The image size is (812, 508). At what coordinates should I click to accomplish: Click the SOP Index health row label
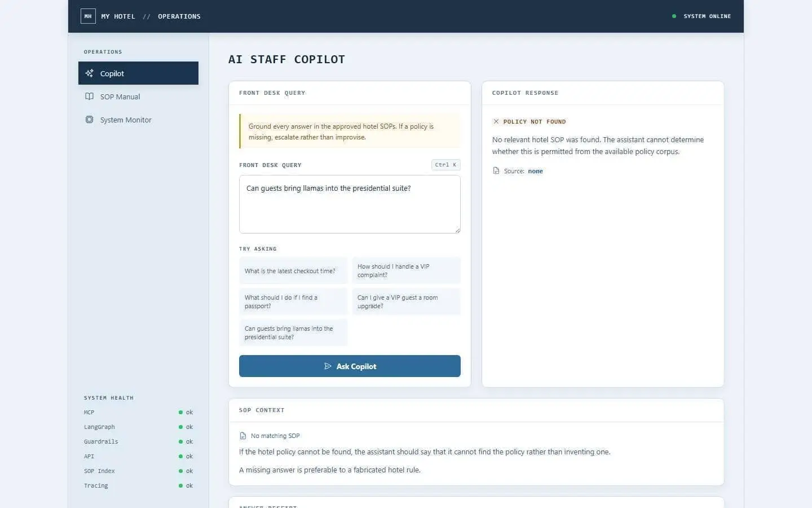(99, 471)
